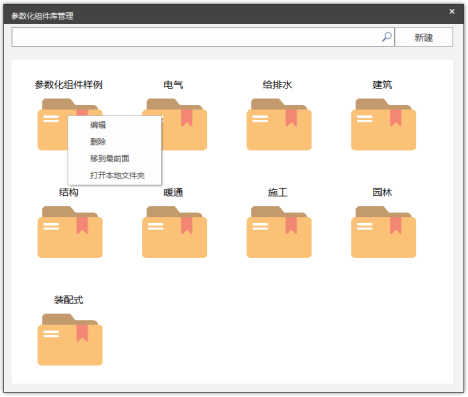Close the 参数化组件库管理 window
The height and width of the screenshot is (397, 468).
(x=452, y=12)
